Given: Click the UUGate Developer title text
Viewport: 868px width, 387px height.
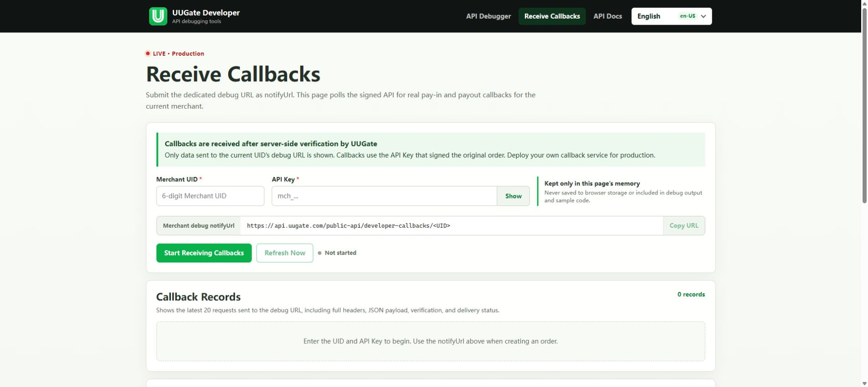Looking at the screenshot, I should (206, 13).
